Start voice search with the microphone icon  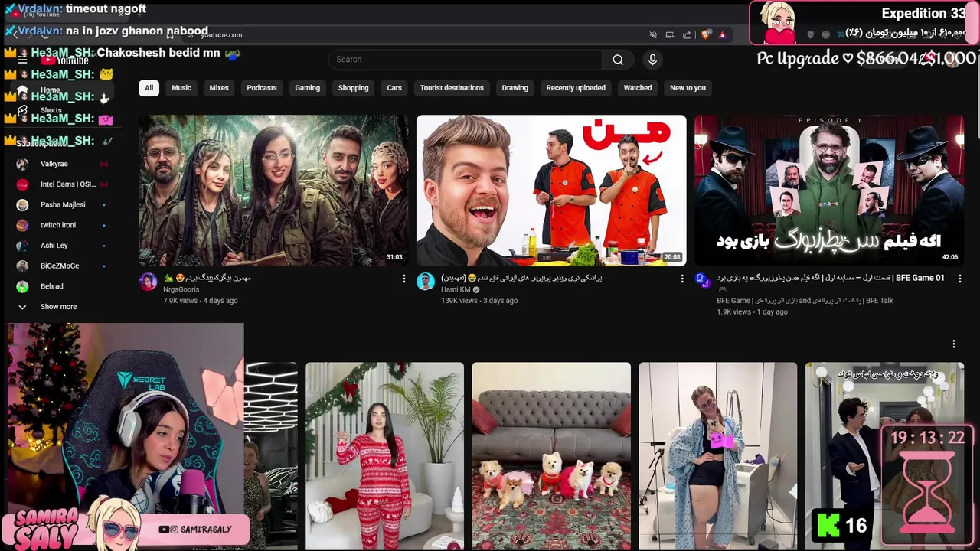(652, 60)
